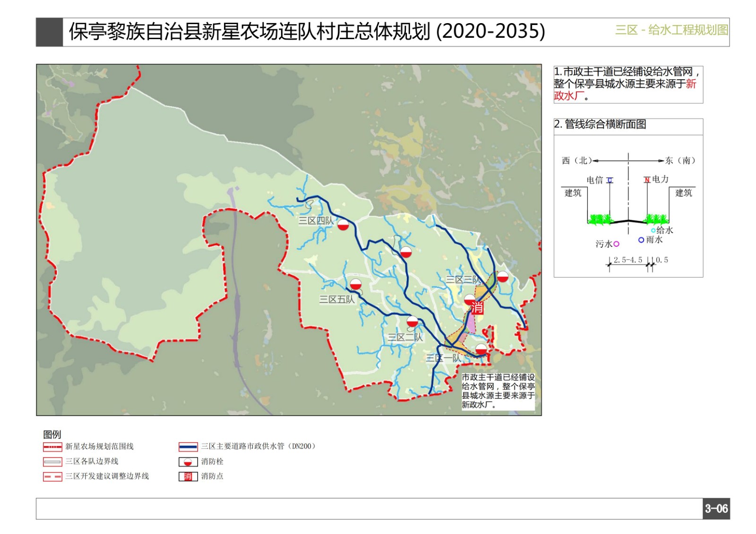Click the fire hydrant symbol near 三区一队
The height and width of the screenshot is (534, 756).
click(481, 349)
